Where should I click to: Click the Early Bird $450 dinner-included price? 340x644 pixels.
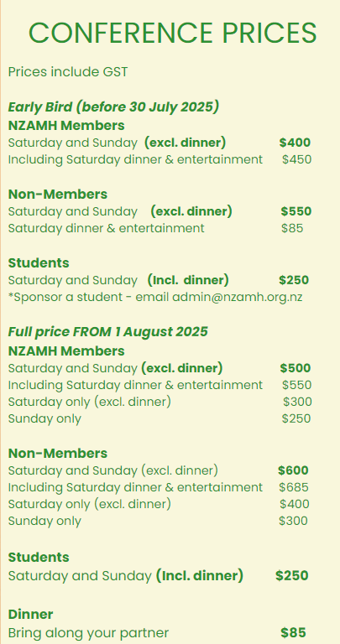pos(297,159)
